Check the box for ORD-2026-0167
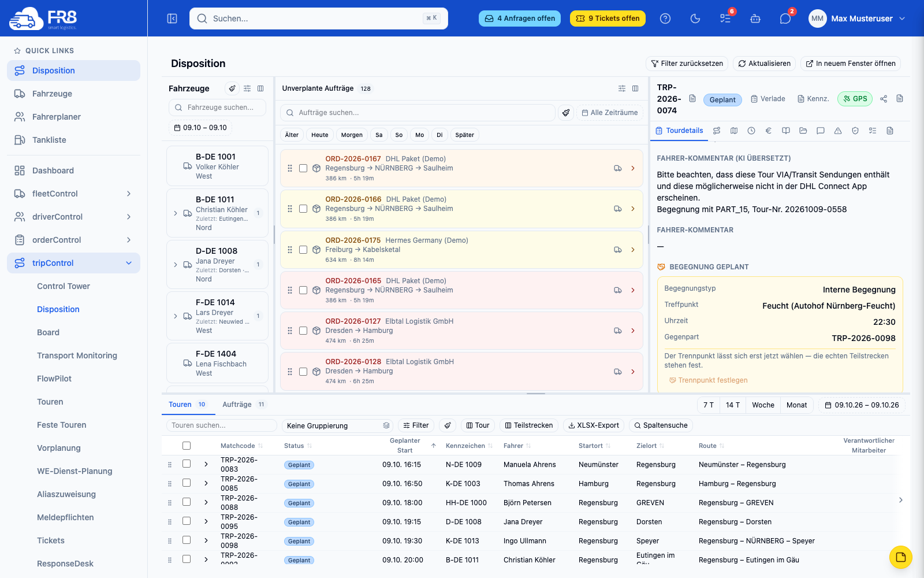924x578 pixels. pyautogui.click(x=303, y=168)
